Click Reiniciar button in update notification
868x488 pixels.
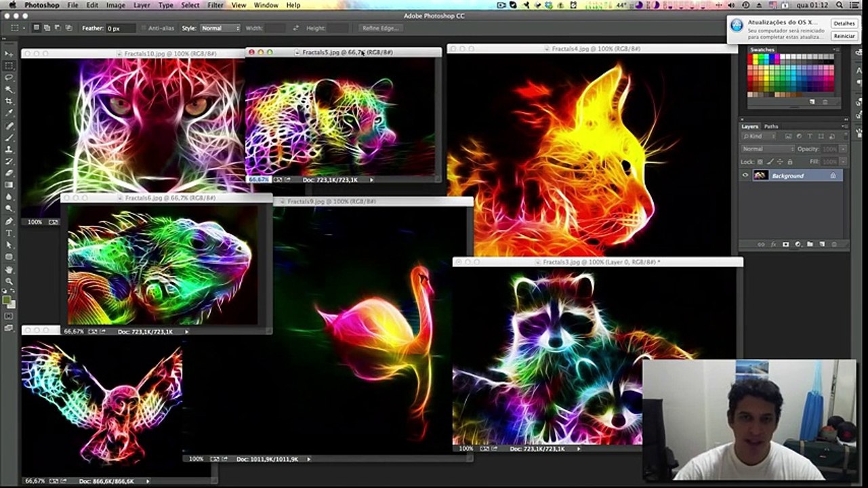844,36
